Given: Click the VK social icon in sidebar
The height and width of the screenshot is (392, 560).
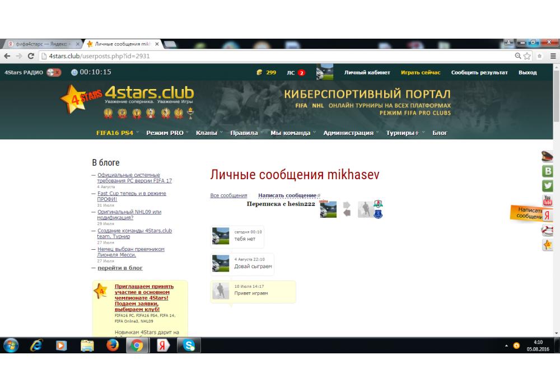Looking at the screenshot, I should pos(547,171).
